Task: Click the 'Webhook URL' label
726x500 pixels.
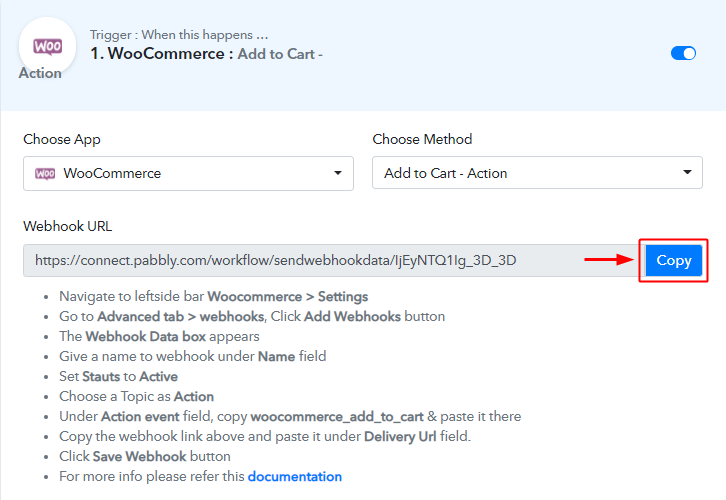Action: pyautogui.click(x=68, y=226)
